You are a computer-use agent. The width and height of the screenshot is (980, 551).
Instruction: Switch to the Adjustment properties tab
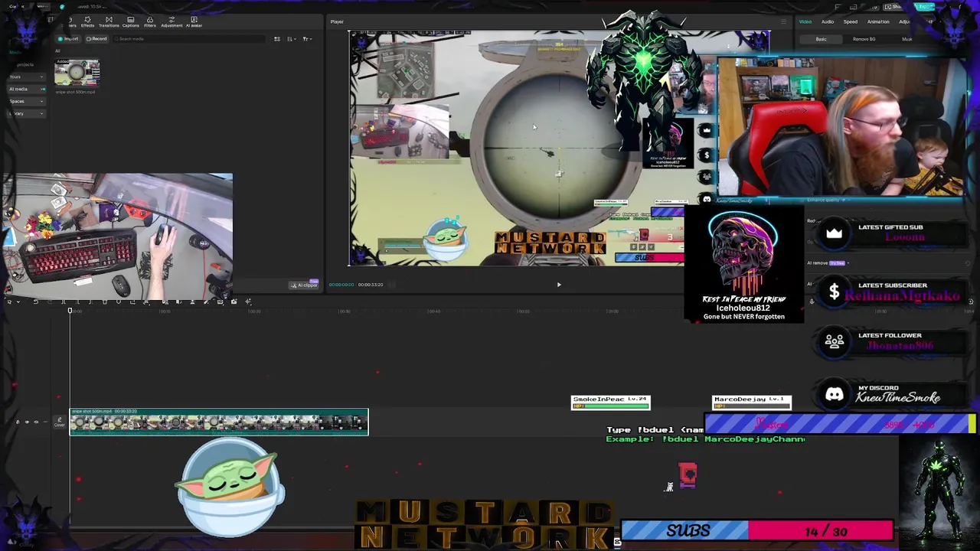pos(904,21)
